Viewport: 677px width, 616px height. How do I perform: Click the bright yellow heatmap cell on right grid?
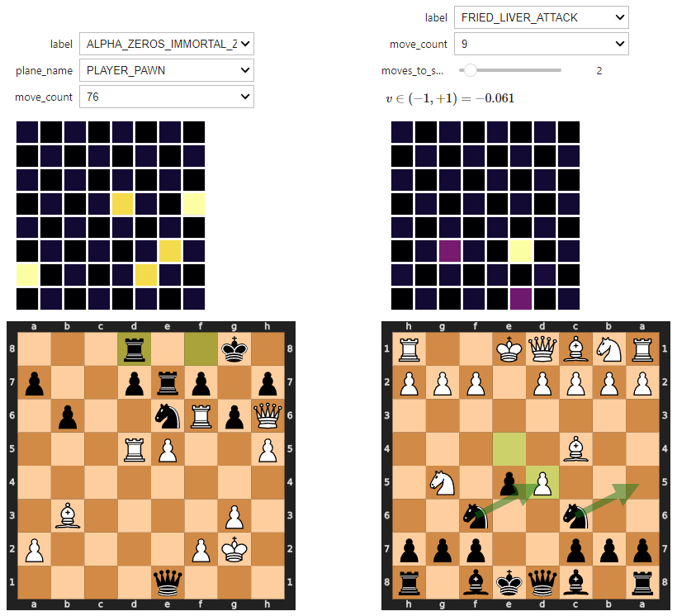click(521, 251)
